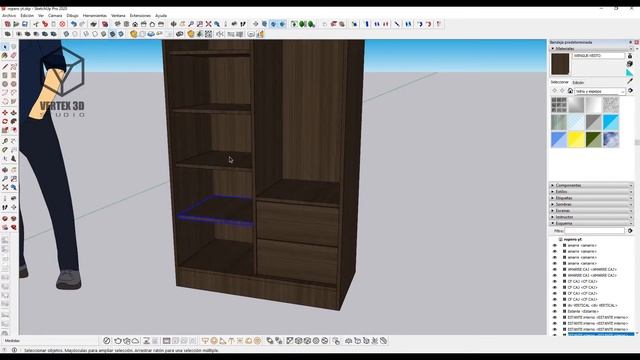Image resolution: width=640 pixels, height=360 pixels.
Task: Switch to the Edición materials tab
Action: 578,82
